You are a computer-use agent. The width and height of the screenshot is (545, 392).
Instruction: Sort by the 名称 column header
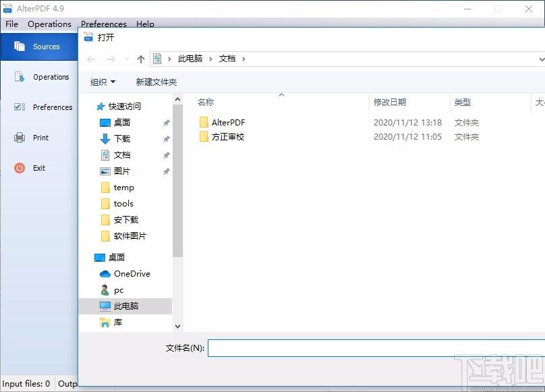[206, 103]
